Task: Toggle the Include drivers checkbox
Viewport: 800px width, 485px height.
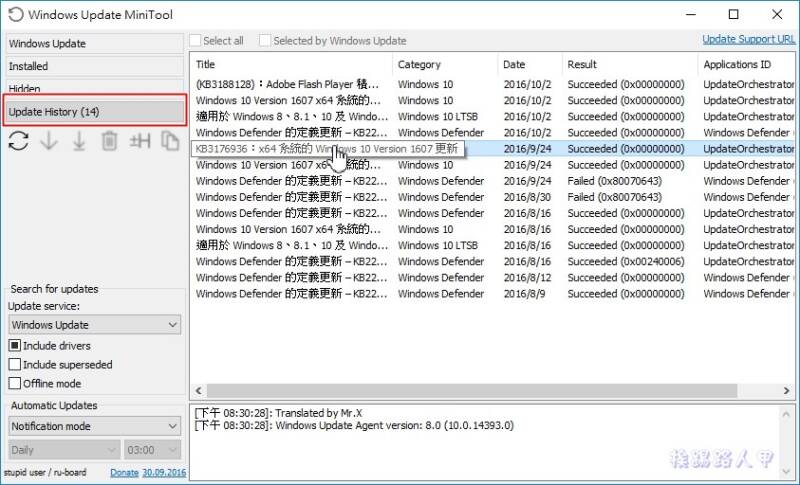Action: [x=15, y=345]
